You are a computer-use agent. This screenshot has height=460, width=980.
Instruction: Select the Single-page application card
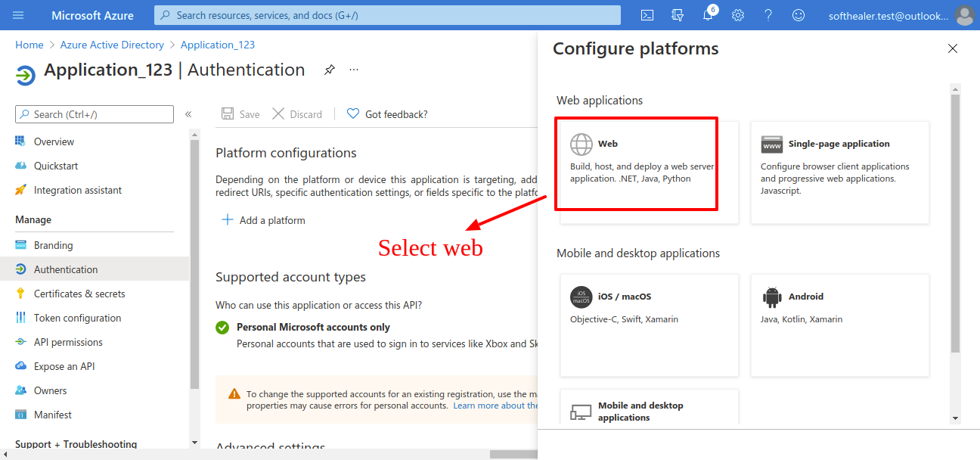(x=840, y=172)
